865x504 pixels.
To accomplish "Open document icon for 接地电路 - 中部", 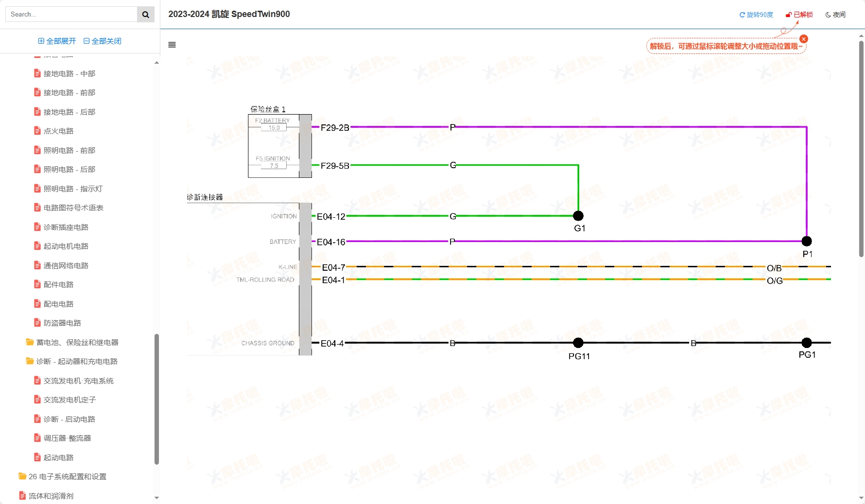I will click(x=37, y=73).
